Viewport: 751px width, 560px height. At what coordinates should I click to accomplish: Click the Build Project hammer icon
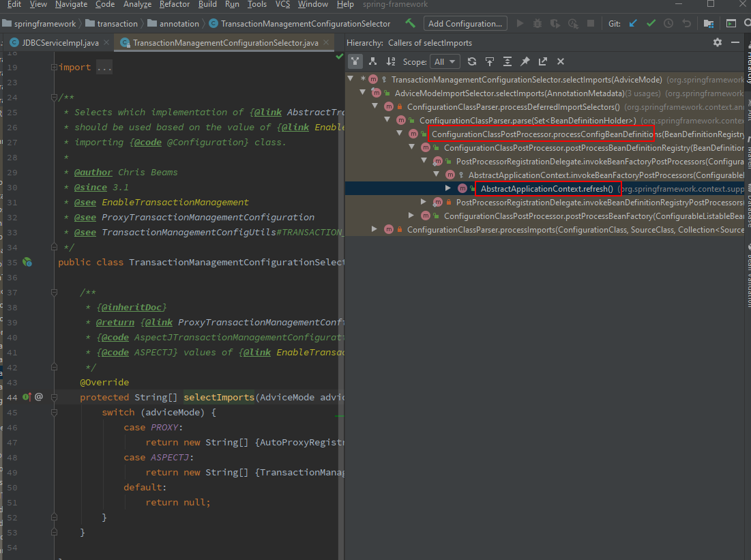(x=411, y=23)
